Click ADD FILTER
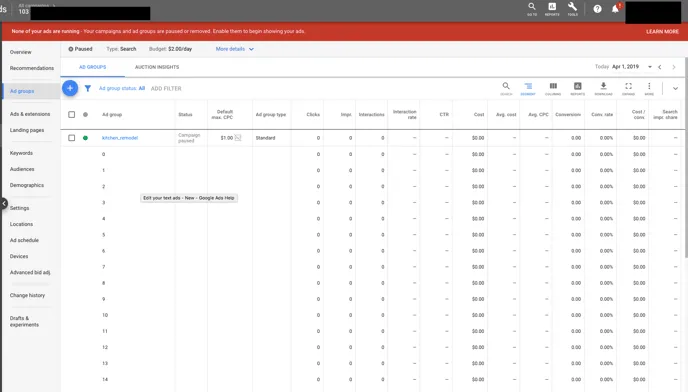The height and width of the screenshot is (392, 688). click(166, 88)
